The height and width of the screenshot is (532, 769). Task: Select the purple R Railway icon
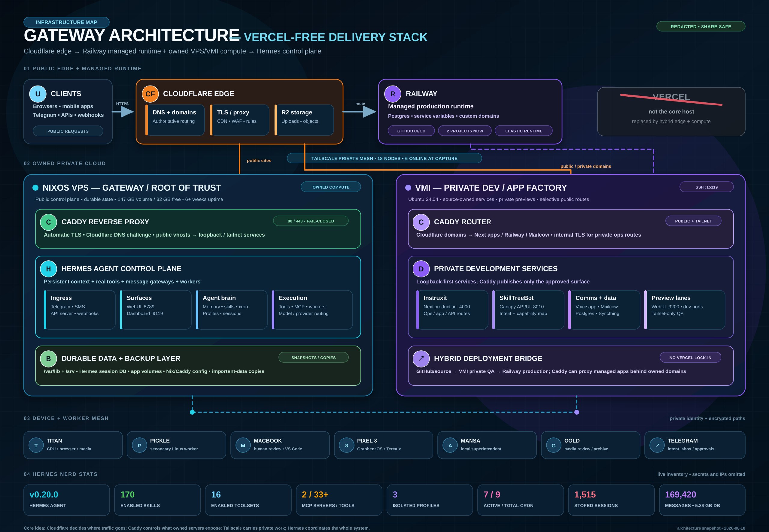tap(393, 94)
